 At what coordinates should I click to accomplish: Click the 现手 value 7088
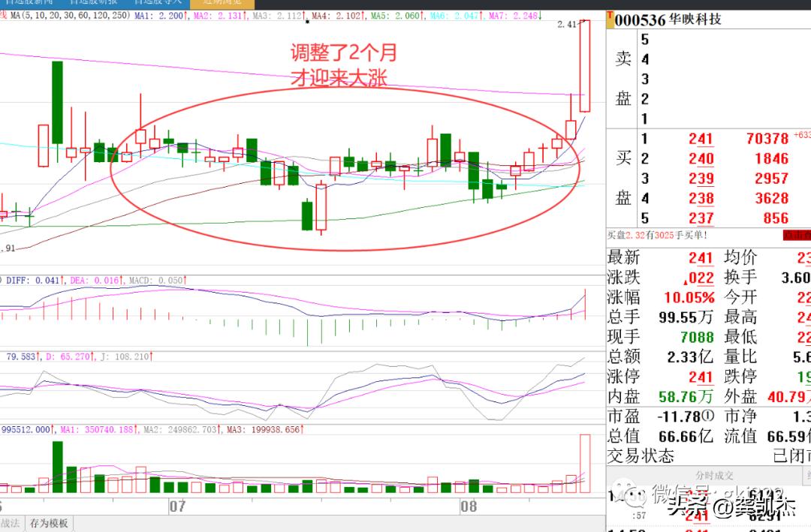click(697, 337)
